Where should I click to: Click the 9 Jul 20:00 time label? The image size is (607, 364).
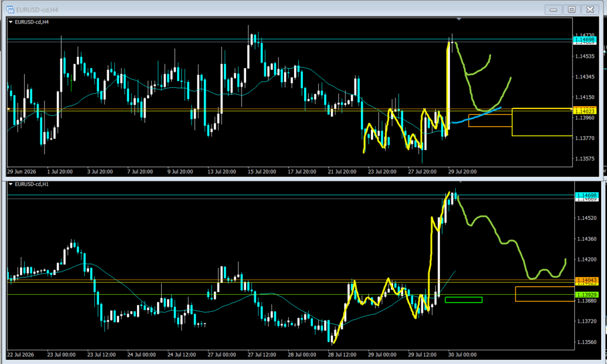[180, 171]
